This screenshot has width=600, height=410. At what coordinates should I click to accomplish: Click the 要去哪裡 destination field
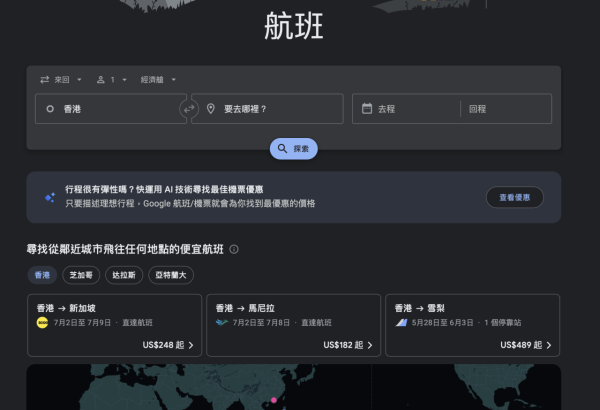click(267, 109)
